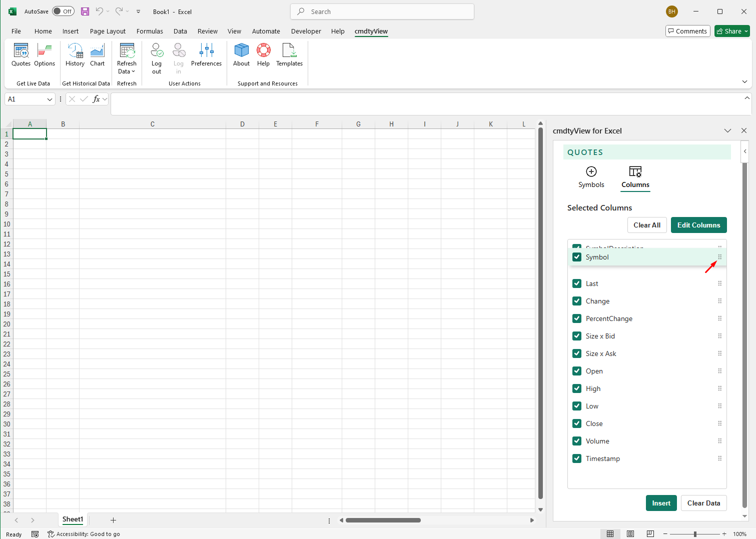Click the Edit Columns button
This screenshot has width=756, height=539.
pos(698,225)
